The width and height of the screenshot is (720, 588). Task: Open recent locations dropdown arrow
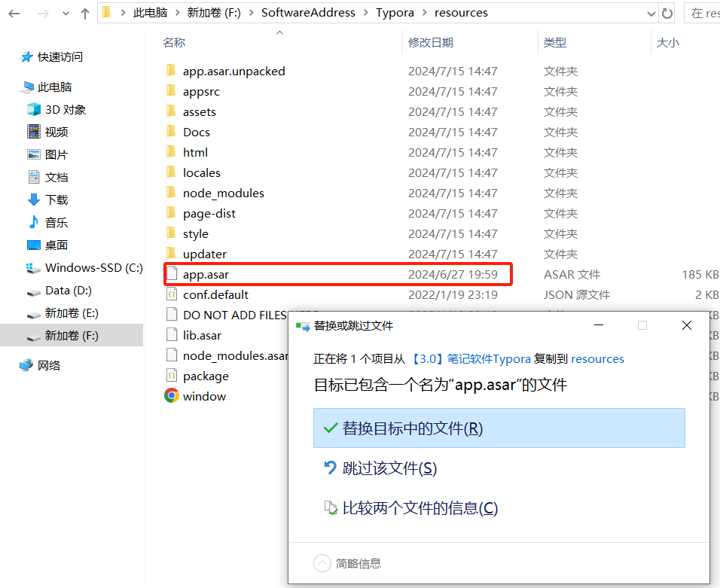66,14
